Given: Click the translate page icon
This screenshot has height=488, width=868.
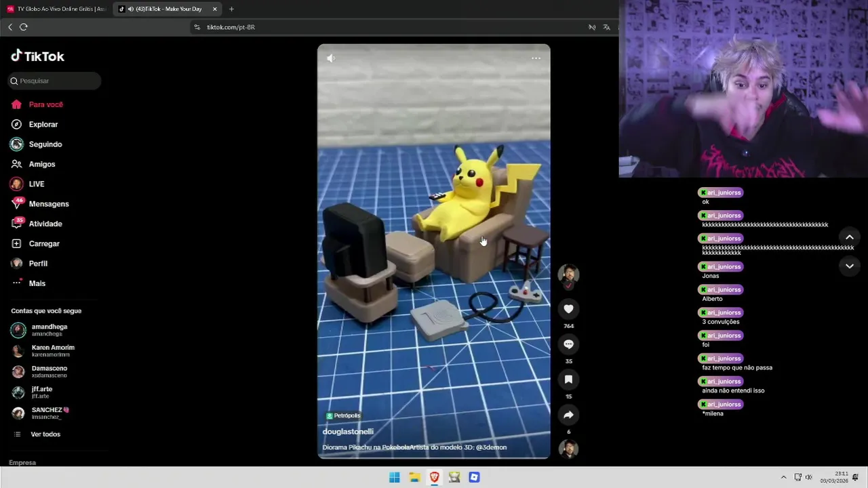Looking at the screenshot, I should 606,27.
